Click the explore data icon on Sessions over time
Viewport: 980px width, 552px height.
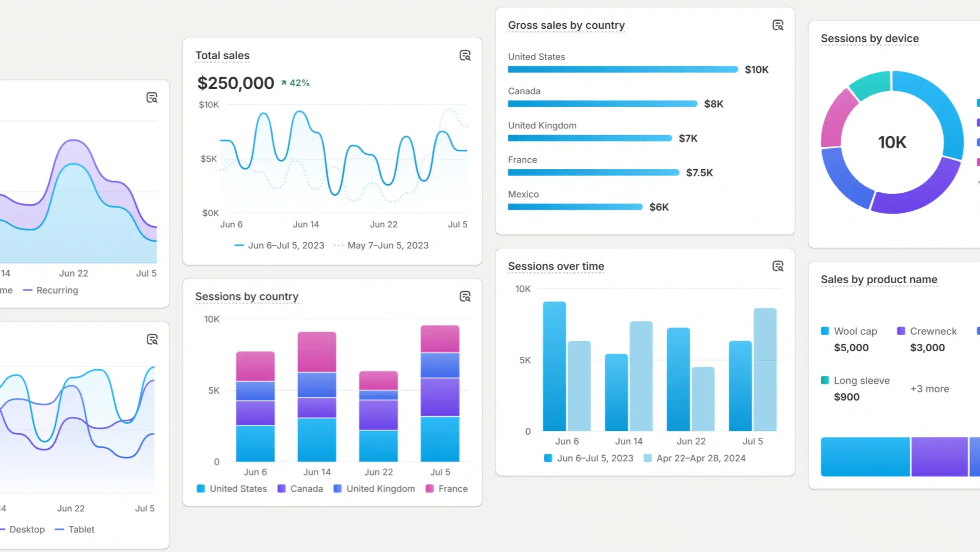pyautogui.click(x=778, y=266)
